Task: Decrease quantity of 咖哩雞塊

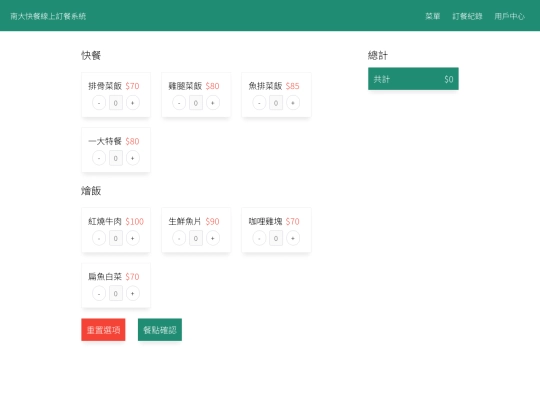Action: point(259,238)
